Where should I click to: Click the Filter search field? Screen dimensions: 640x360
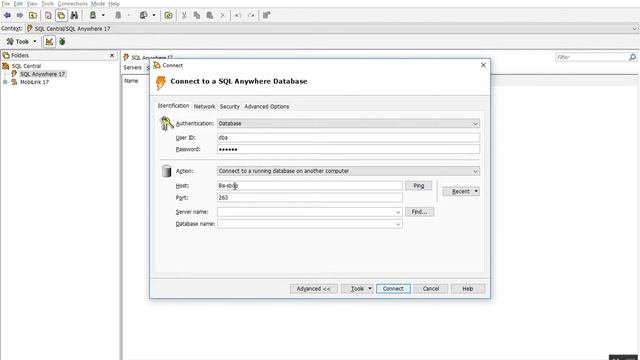[x=591, y=57]
